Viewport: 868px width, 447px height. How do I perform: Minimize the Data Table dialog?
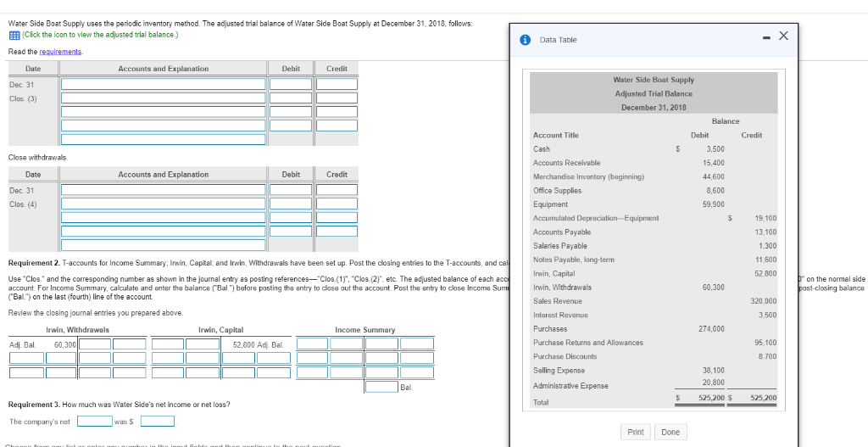(x=766, y=37)
